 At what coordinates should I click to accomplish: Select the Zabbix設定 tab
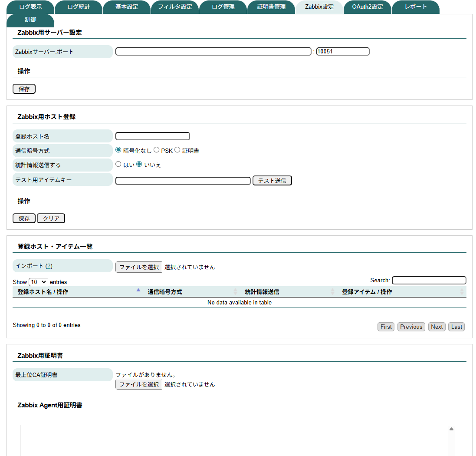pyautogui.click(x=319, y=7)
